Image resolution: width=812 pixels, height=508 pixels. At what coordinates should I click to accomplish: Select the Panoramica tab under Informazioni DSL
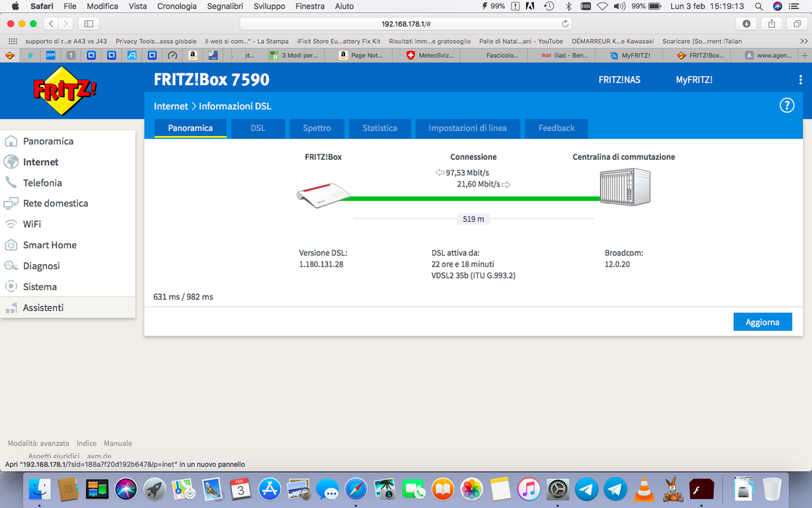pos(190,128)
